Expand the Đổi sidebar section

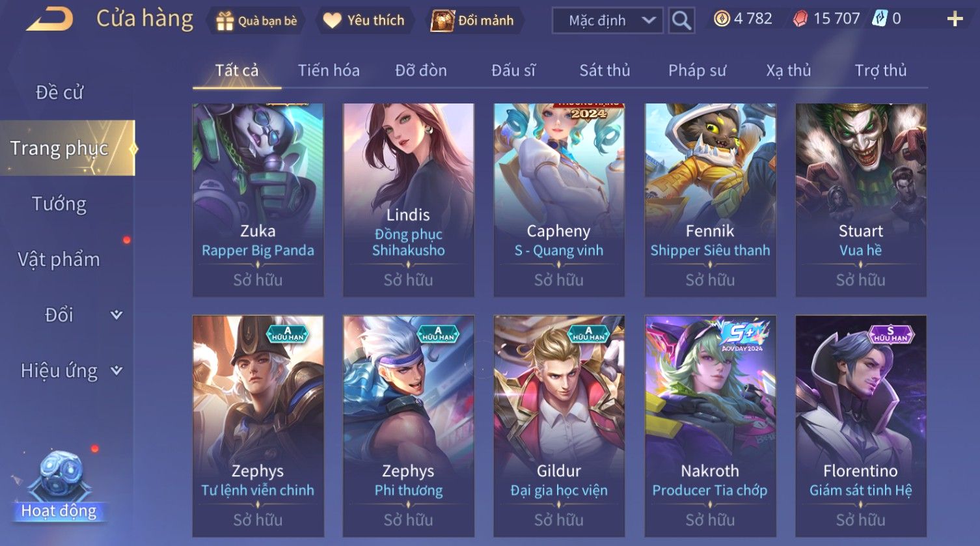[116, 315]
